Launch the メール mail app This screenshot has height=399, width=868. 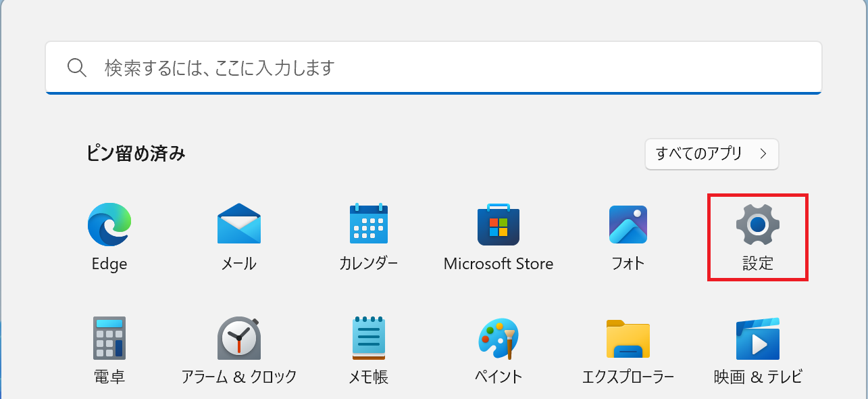coord(239,225)
